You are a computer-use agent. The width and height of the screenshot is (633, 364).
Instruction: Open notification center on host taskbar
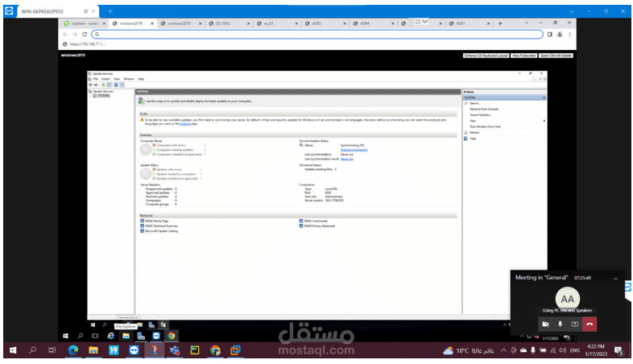(619, 350)
